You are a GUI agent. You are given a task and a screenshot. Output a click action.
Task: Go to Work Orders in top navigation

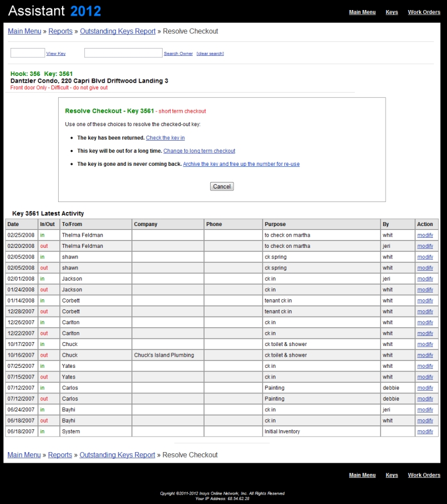424,12
